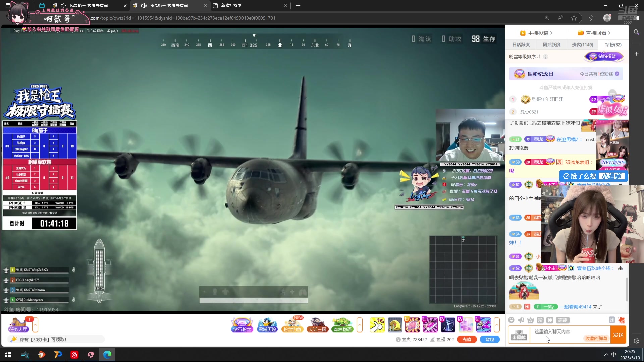Open the NetEase Cloud Music taskbar icon
This screenshot has width=644, height=362.
74,355
